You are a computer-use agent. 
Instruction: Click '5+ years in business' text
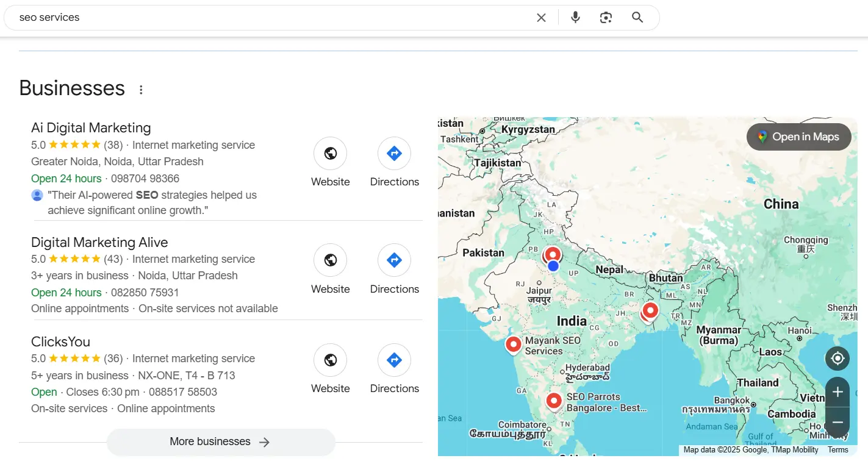(x=80, y=376)
